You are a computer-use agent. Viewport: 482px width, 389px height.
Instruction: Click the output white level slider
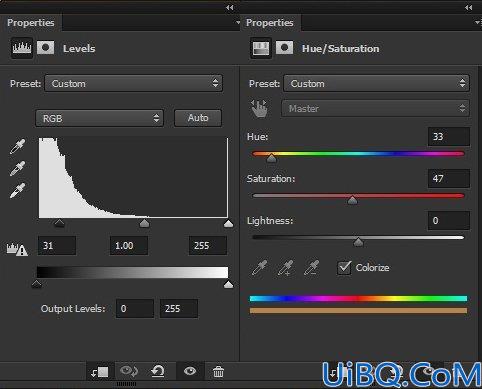point(228,284)
